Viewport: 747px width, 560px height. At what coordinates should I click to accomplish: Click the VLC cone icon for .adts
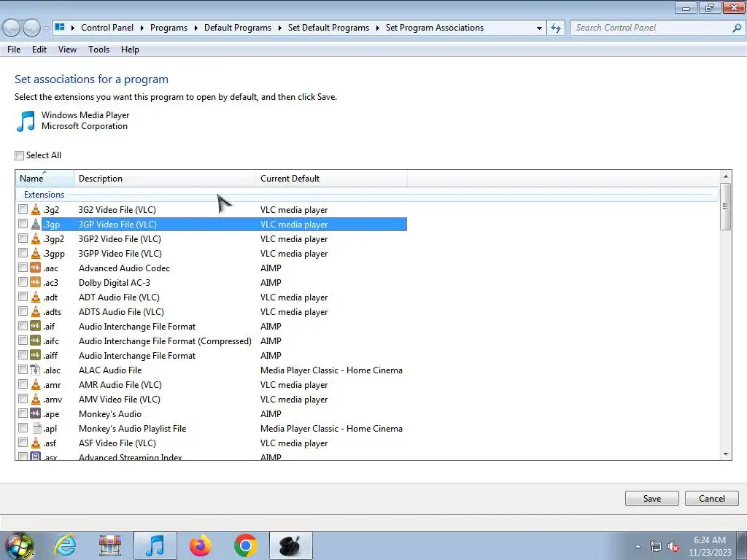click(36, 311)
